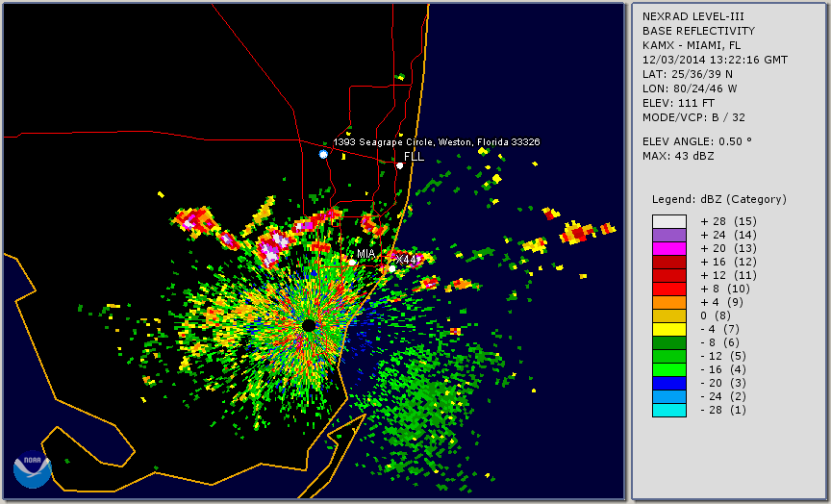Screen dimensions: 831x504
Task: Click the FLL airport marker dot
Action: (399, 165)
